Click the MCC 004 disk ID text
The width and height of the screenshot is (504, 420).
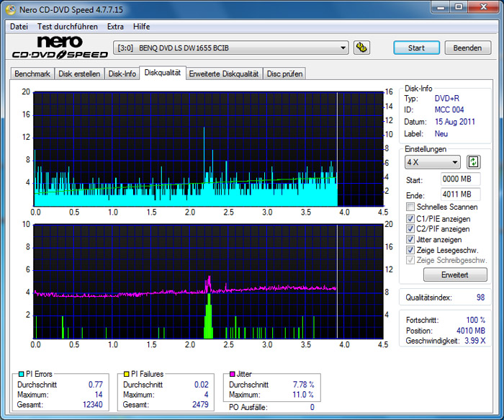pyautogui.click(x=449, y=110)
